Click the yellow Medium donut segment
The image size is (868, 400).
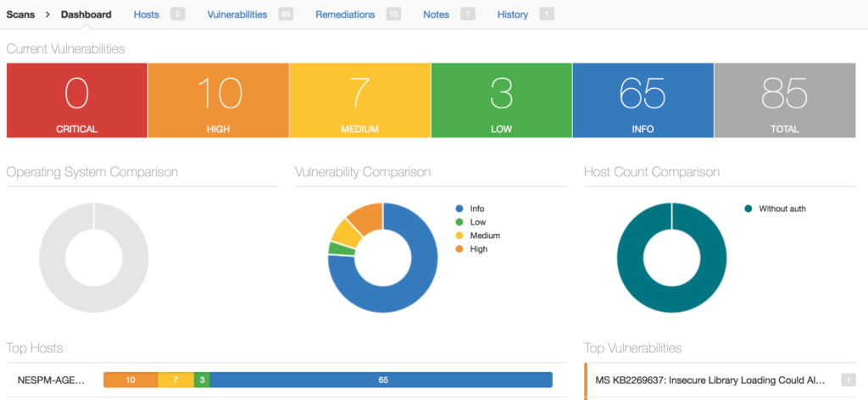[x=345, y=233]
